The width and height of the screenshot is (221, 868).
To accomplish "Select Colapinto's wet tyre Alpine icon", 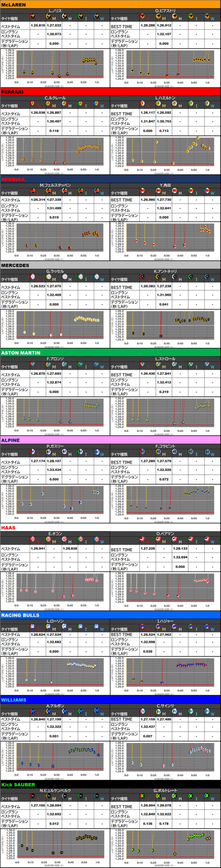I will [207, 452].
